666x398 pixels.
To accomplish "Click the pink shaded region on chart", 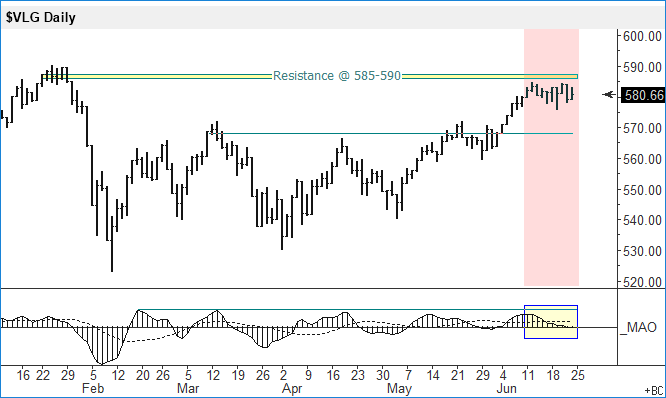I will tap(551, 158).
